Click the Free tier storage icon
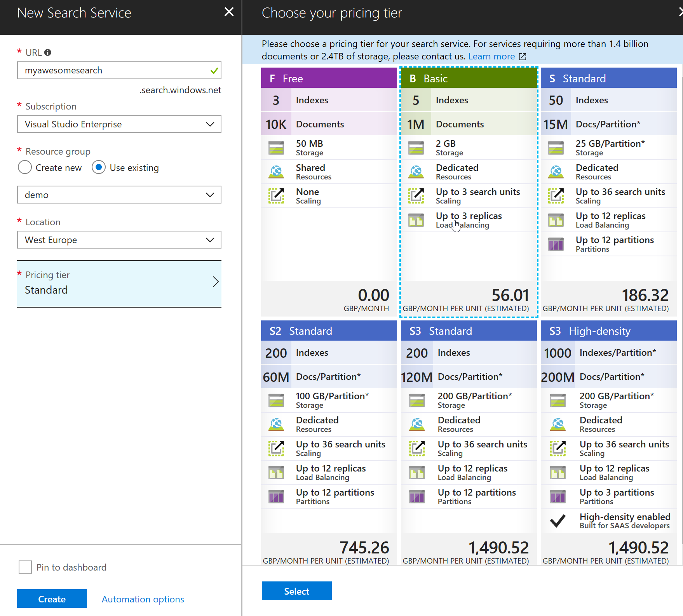Image resolution: width=683 pixels, height=616 pixels. click(x=276, y=148)
